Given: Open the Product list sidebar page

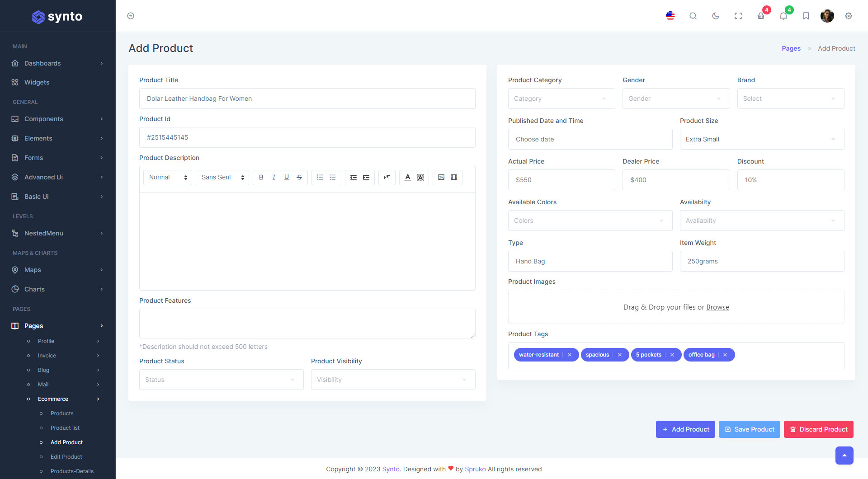Looking at the screenshot, I should click(x=65, y=428).
